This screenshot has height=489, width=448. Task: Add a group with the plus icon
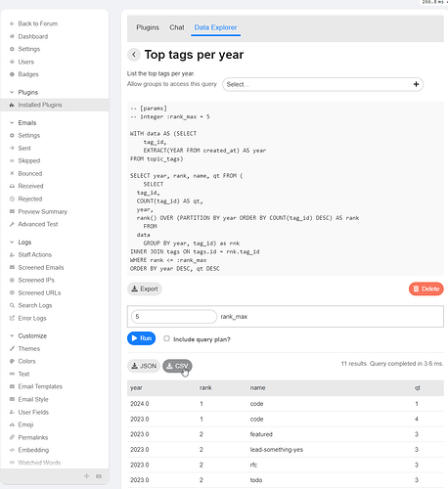416,84
